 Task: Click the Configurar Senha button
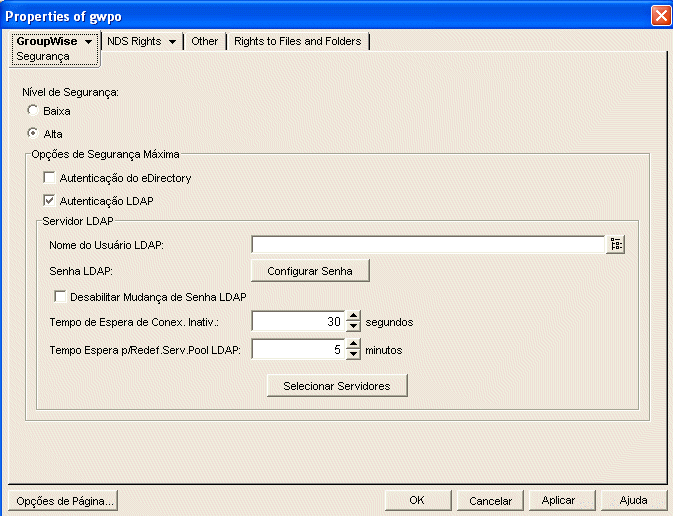pos(310,271)
